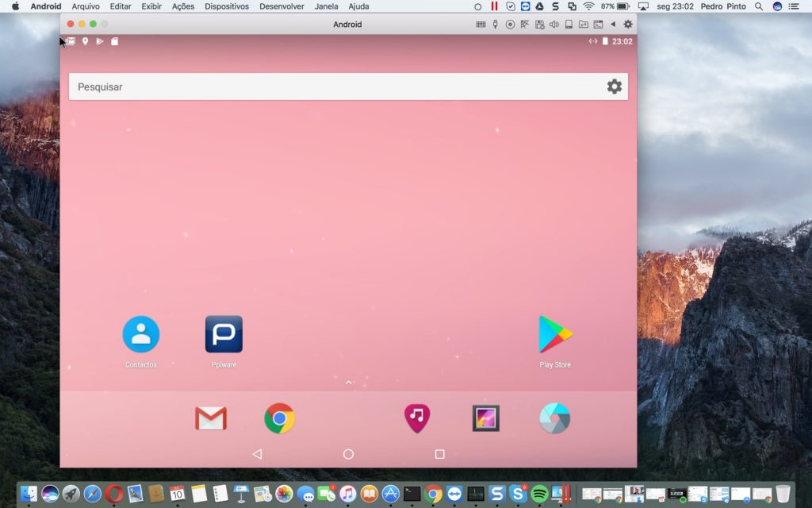The image size is (812, 508).
Task: Click network icon in VM title bar
Action: [525, 25]
